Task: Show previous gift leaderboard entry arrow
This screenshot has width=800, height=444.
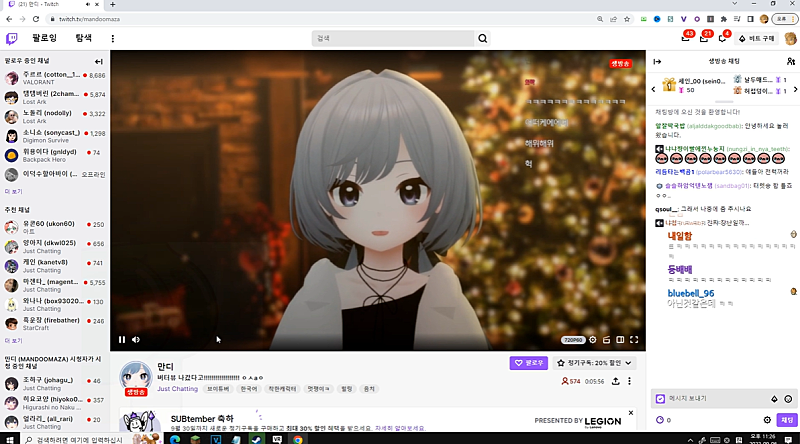Action: [654, 89]
